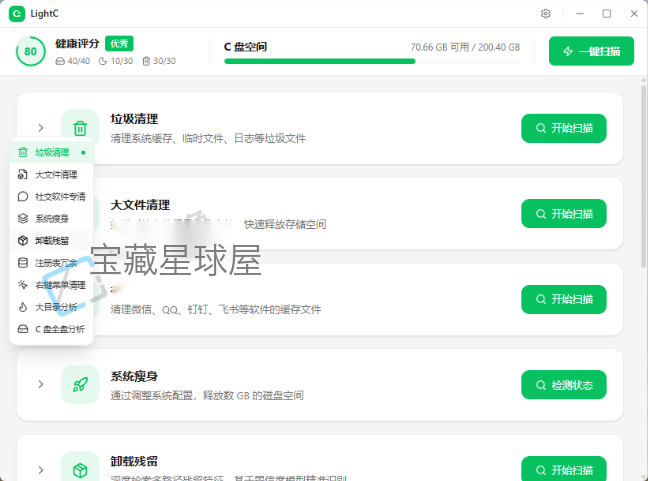
Task: Click database icon next to 注册表冗余
Action: point(23,262)
